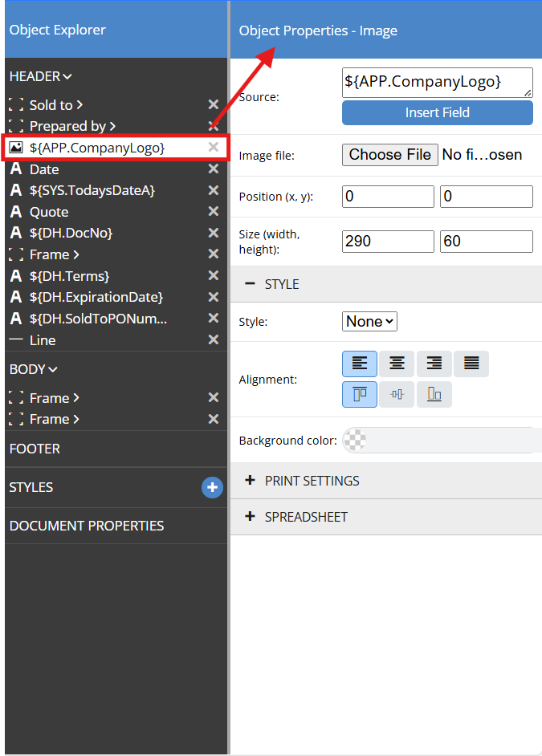Toggle the align right button
This screenshot has width=542, height=756.
click(x=434, y=364)
